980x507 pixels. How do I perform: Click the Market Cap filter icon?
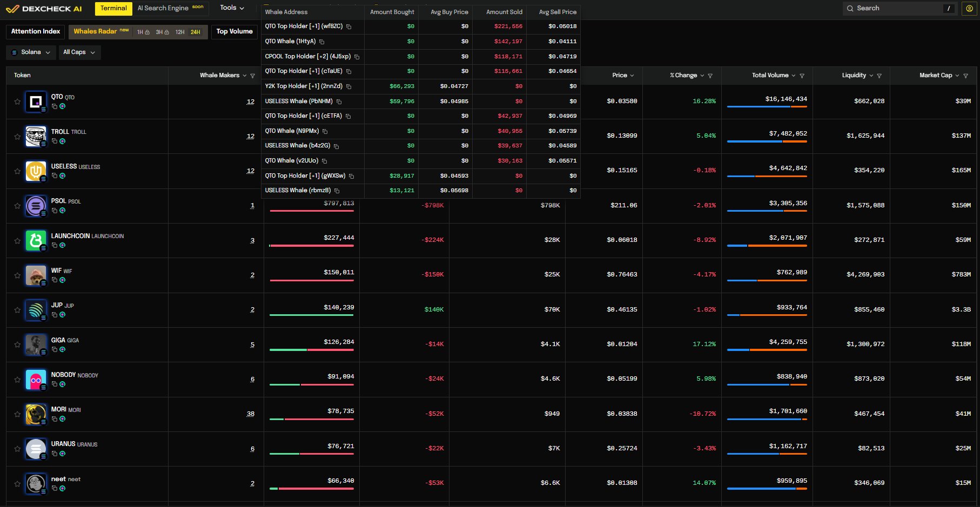[x=966, y=76]
